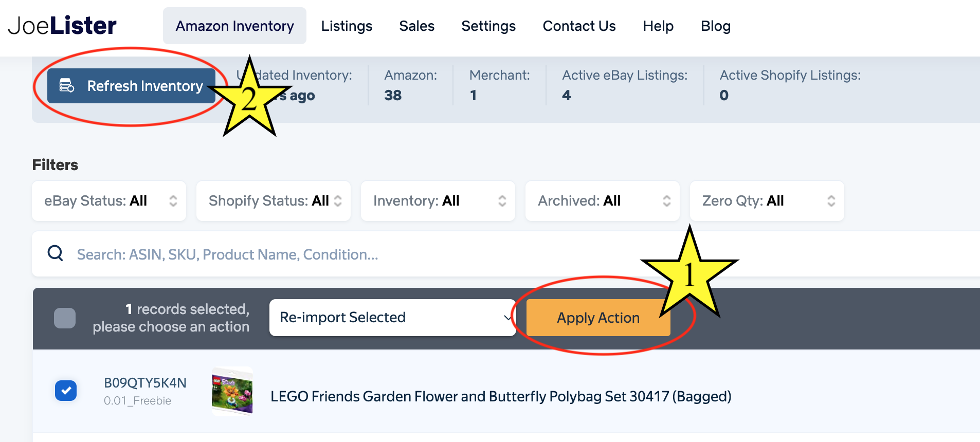Navigate to the Sales page

416,26
